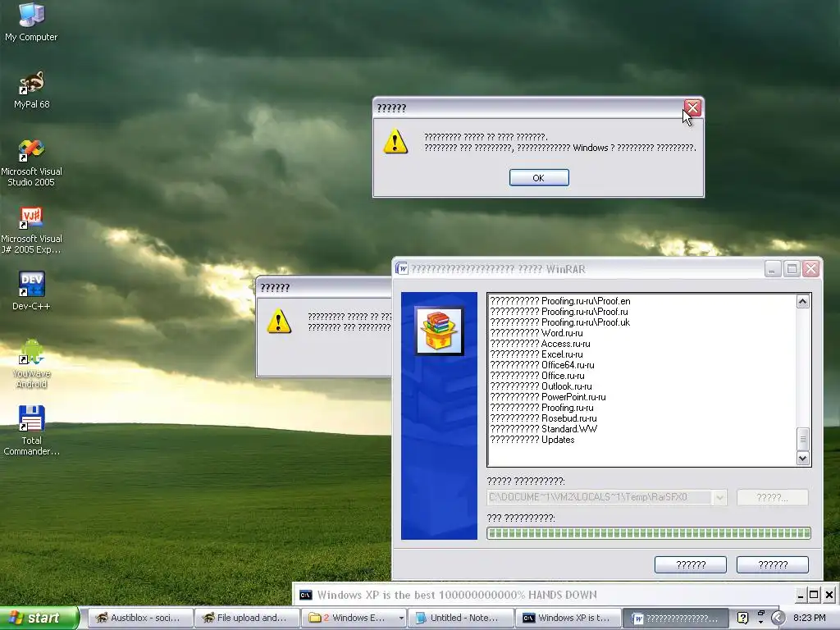Click the scrollbar thumb in the extraction log
The image size is (840, 630).
802,440
